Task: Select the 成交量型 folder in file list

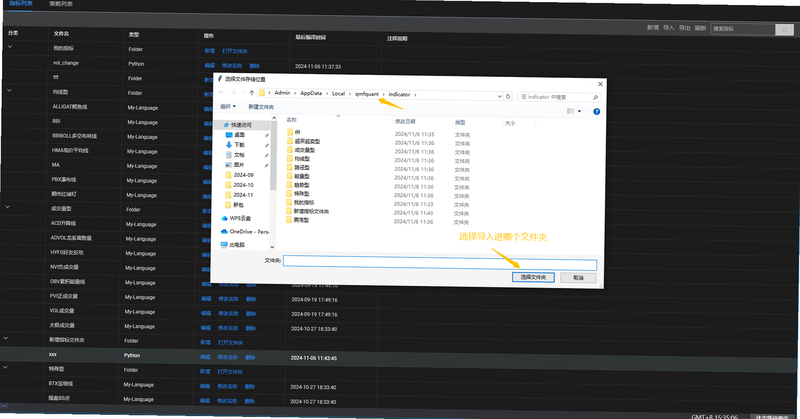Action: click(x=305, y=150)
